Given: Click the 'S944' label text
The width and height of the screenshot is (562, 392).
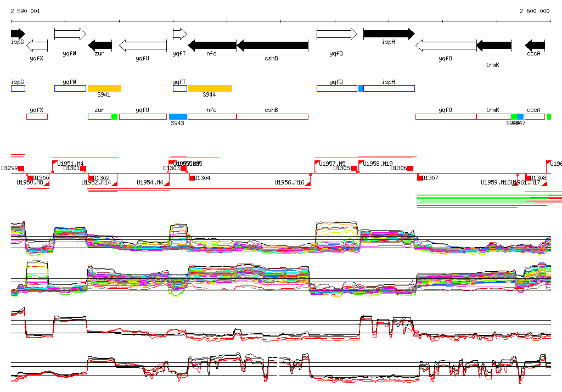Looking at the screenshot, I should pos(209,94).
